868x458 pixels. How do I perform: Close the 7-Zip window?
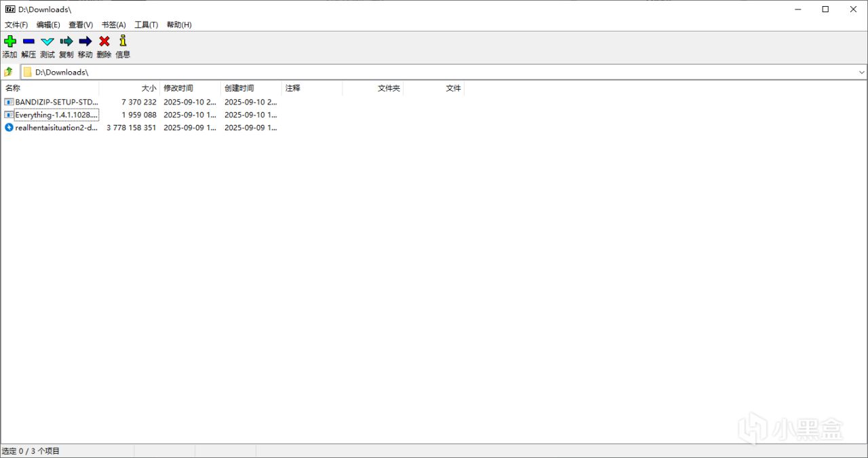click(x=853, y=9)
